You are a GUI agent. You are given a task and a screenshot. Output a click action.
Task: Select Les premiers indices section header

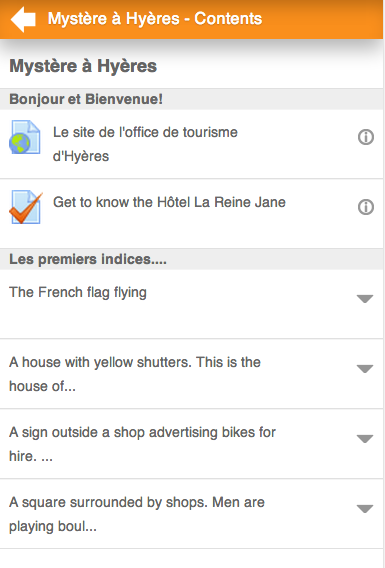(x=191, y=259)
